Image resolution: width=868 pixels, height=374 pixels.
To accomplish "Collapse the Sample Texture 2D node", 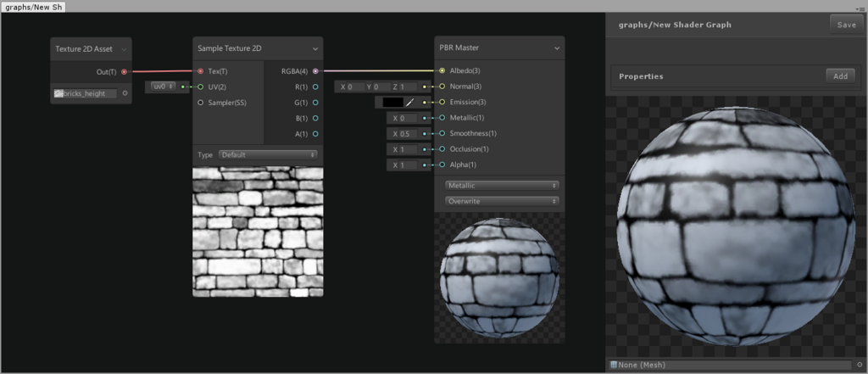I will click(x=315, y=48).
